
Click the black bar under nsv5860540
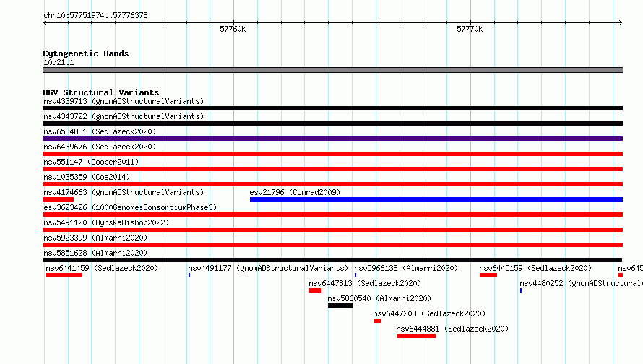tap(340, 305)
